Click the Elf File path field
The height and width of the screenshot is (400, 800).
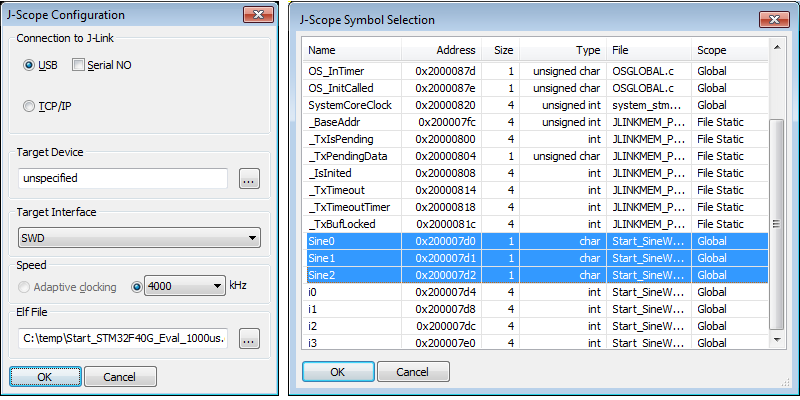click(123, 339)
